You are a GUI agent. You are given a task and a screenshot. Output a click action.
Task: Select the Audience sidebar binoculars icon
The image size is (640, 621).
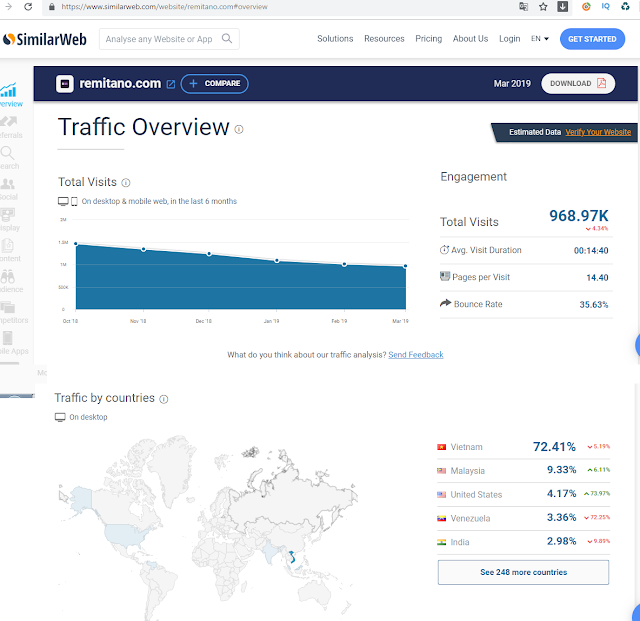7,276
